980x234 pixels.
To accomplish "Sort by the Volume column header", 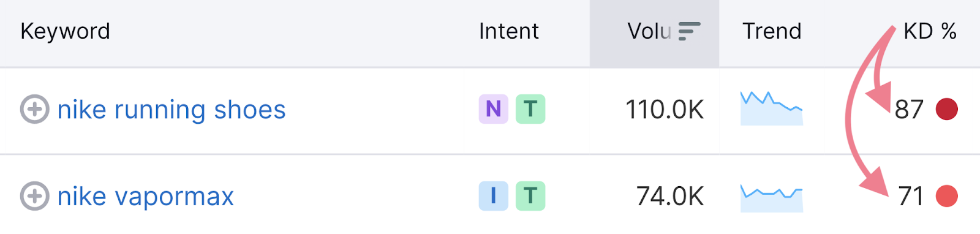I will (x=650, y=31).
